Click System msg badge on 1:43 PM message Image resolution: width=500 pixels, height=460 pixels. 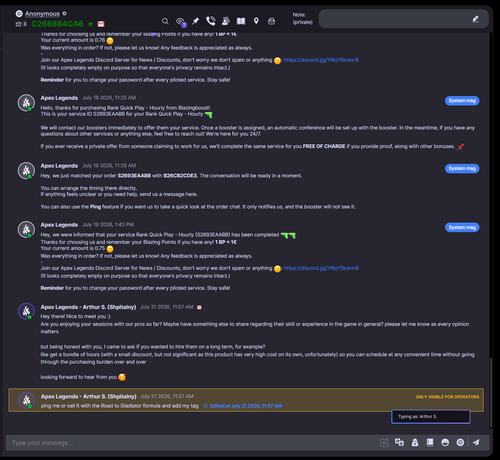coord(462,227)
